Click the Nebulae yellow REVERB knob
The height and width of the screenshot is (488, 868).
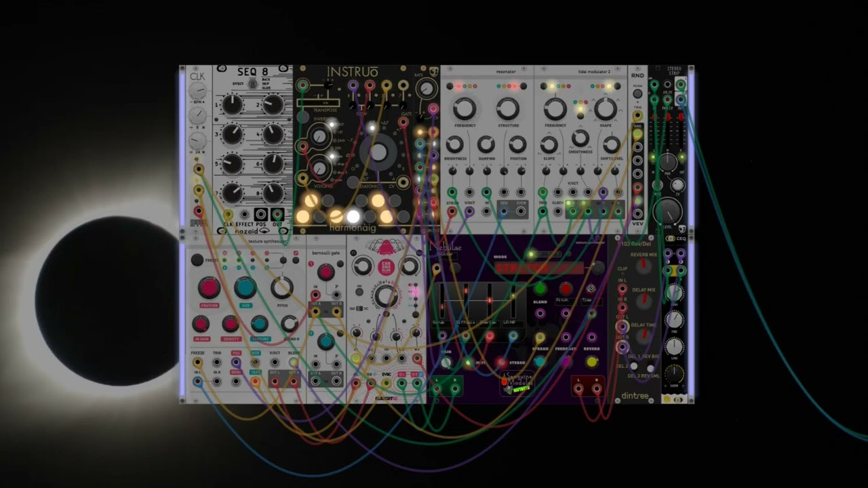click(592, 362)
